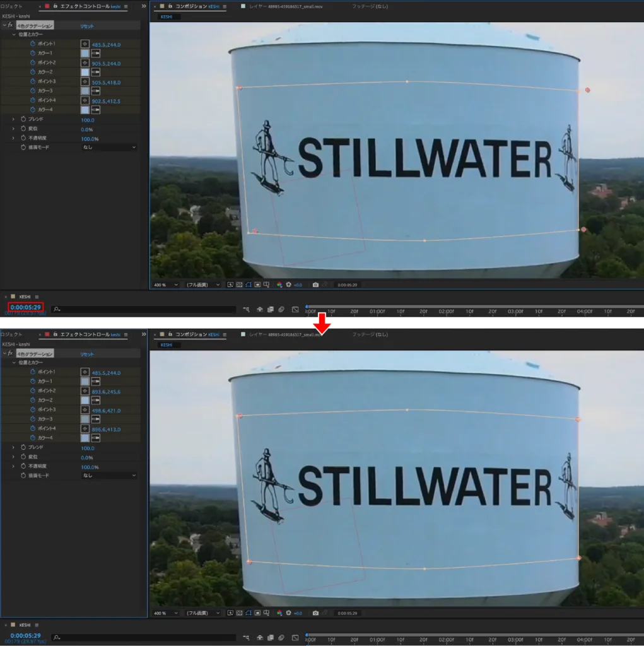Show channel RGB icon in the upper viewer

[x=279, y=285]
